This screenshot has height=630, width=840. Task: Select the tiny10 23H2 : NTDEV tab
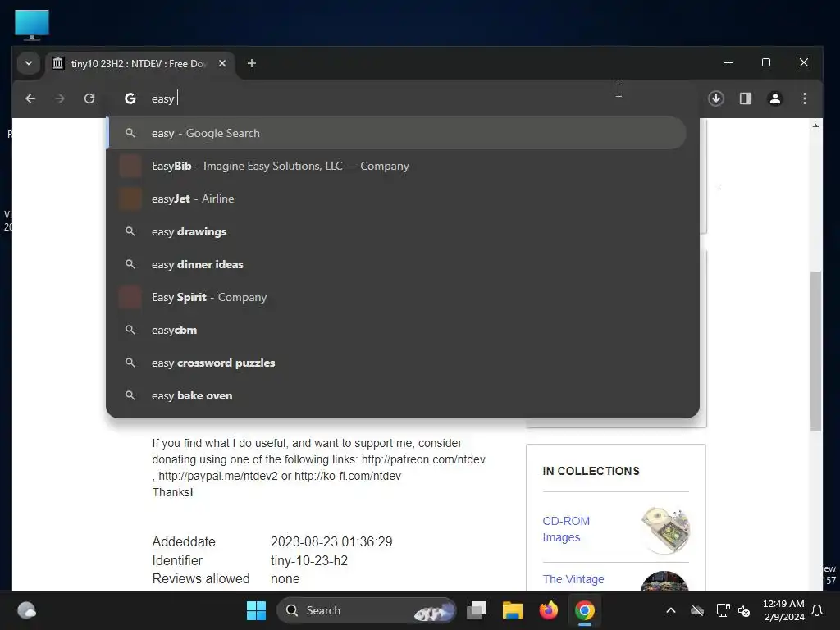[x=140, y=64]
